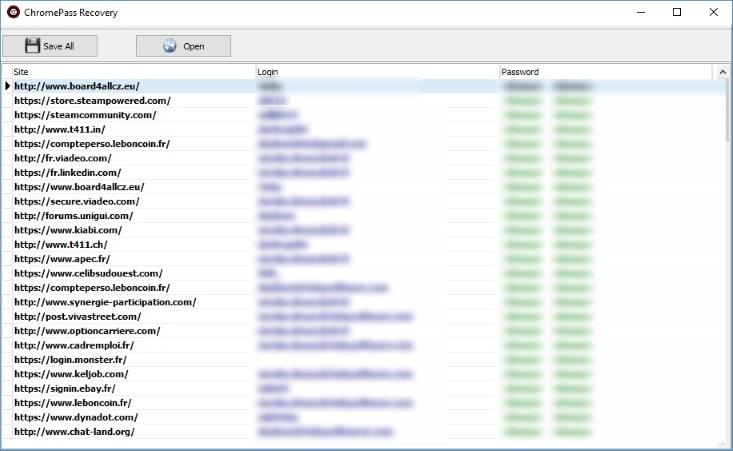Select the https://www.board4allcz.eu/ row
733x451 pixels.
click(x=365, y=187)
